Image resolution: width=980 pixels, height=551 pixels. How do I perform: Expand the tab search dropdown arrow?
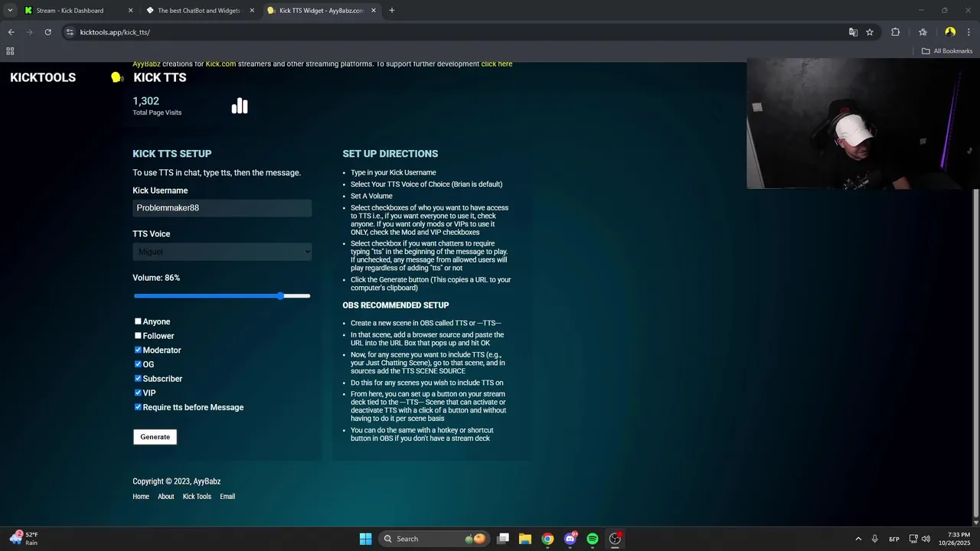pos(10,11)
